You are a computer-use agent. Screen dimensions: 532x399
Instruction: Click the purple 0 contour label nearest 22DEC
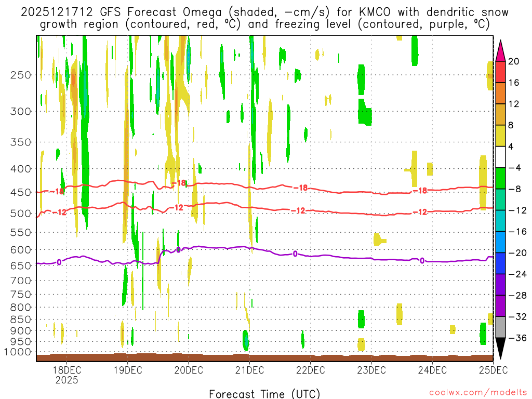coord(295,254)
